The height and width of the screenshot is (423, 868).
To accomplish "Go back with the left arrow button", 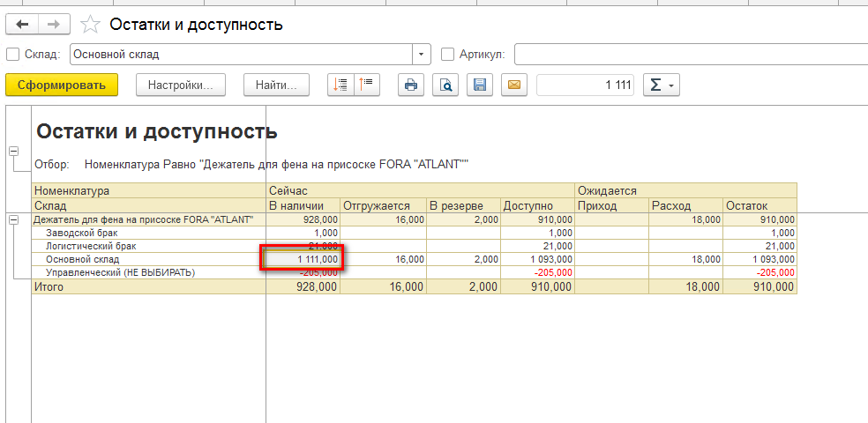I will tap(23, 24).
